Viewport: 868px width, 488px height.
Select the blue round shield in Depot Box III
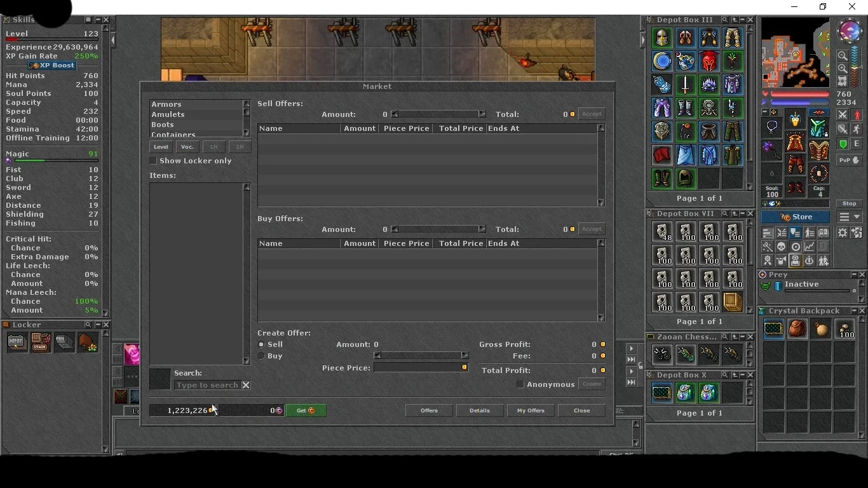pyautogui.click(x=662, y=62)
